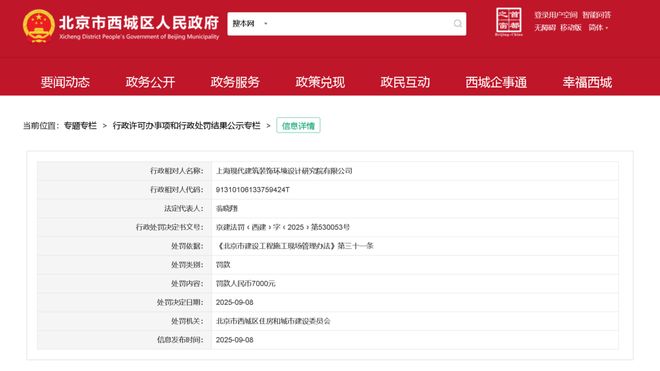660x371 pixels.
Task: Select company name 上海现代建筑装饰环境设计研究院有限公司
Action: tap(284, 171)
